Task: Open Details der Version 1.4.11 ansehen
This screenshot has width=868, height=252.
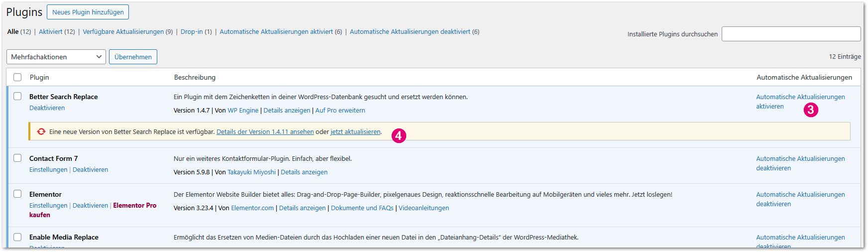Action: tap(265, 131)
